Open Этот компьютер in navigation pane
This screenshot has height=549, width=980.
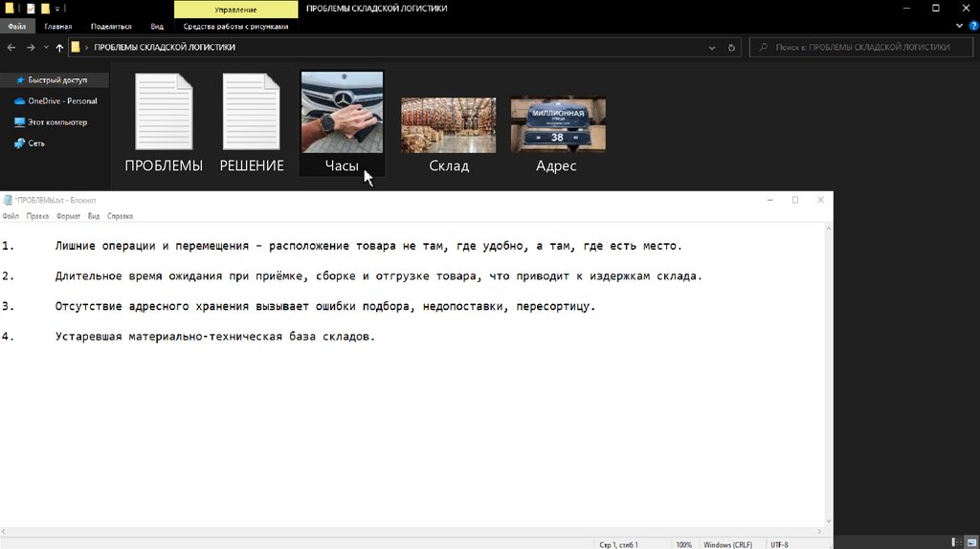click(56, 122)
